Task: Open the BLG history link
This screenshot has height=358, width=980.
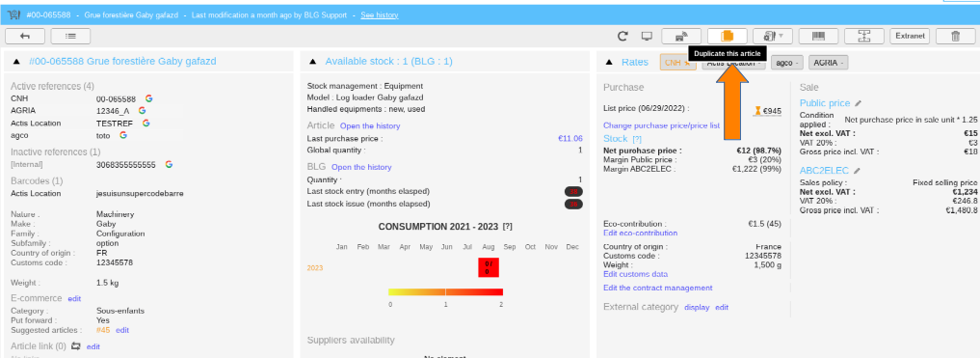Action: pos(361,167)
